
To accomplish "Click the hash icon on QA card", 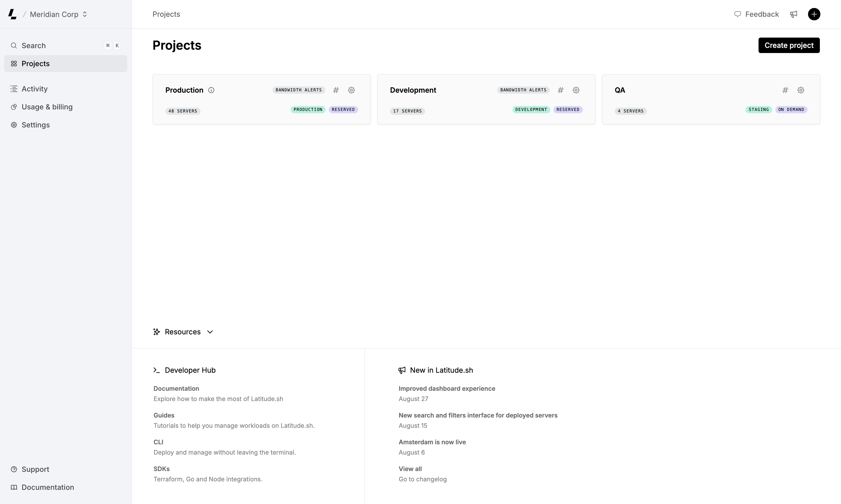I will pos(785,90).
